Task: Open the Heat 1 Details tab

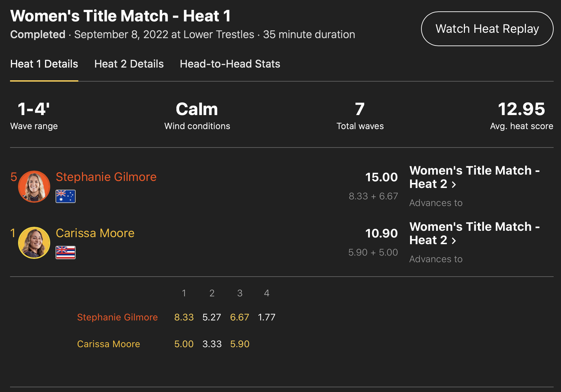Action: (x=44, y=64)
